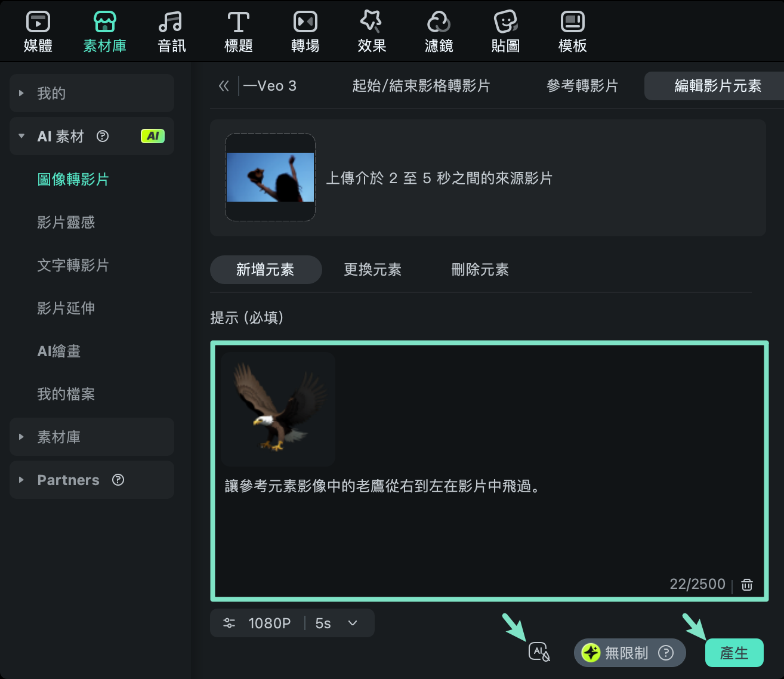Keep 新增元素 add element mode selected
This screenshot has height=679, width=784.
click(266, 270)
